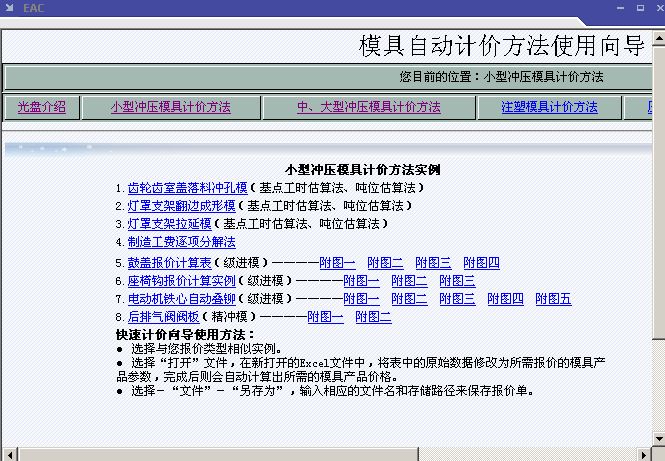Open 座椅钩报价计算实例 link

pyautogui.click(x=181, y=281)
